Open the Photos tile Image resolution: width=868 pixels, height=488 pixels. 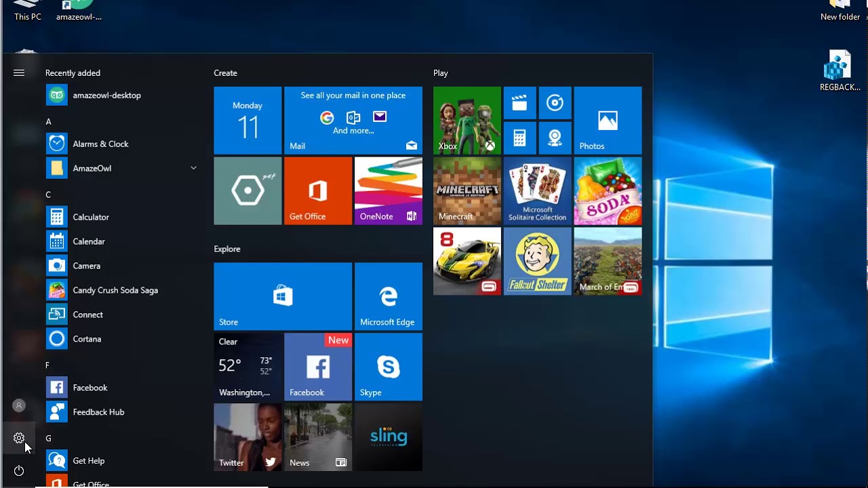click(x=608, y=121)
